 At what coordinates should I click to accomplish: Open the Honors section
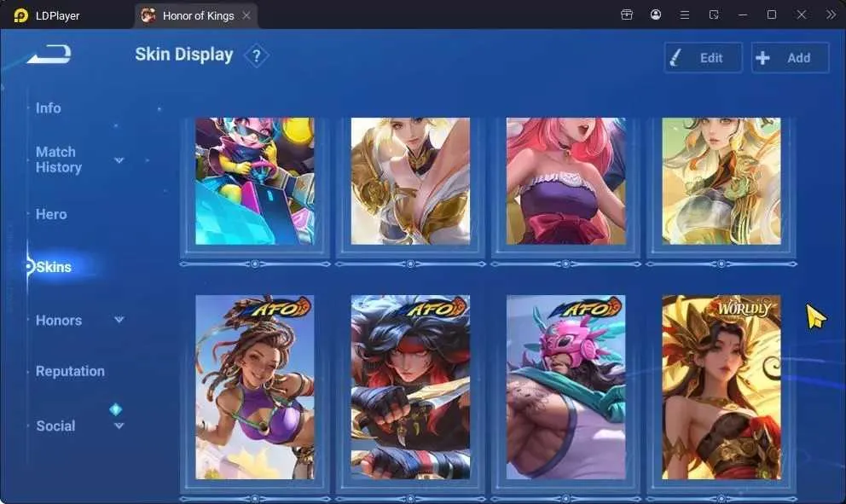coord(59,321)
